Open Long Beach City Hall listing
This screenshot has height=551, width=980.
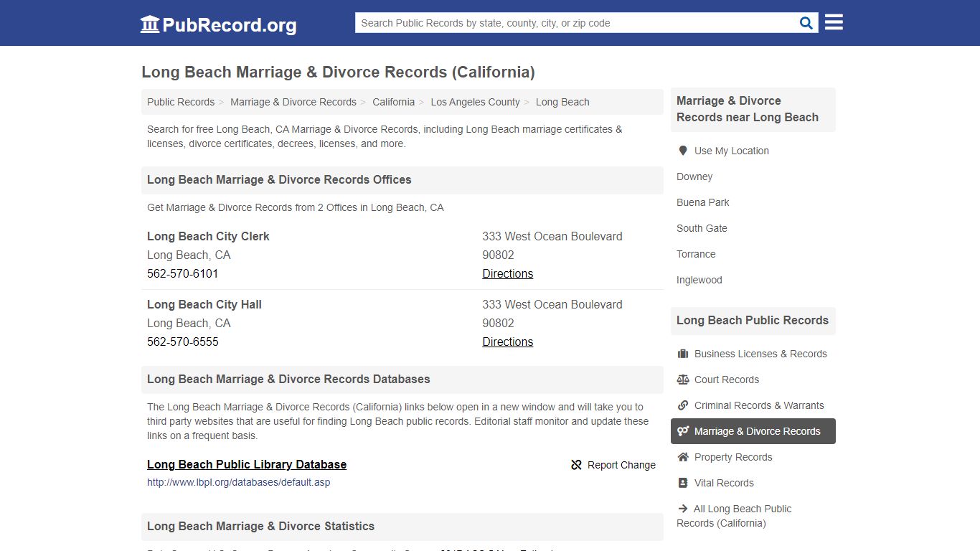pyautogui.click(x=204, y=304)
